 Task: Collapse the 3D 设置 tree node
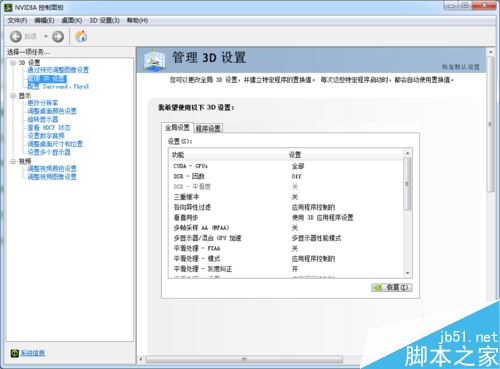pyautogui.click(x=13, y=63)
